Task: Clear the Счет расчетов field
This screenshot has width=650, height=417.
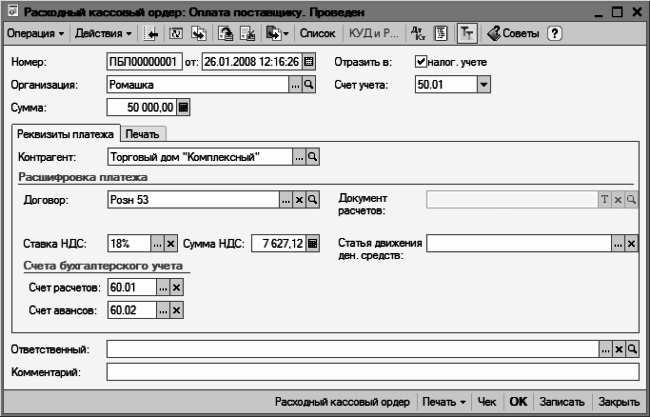Action: click(x=177, y=287)
